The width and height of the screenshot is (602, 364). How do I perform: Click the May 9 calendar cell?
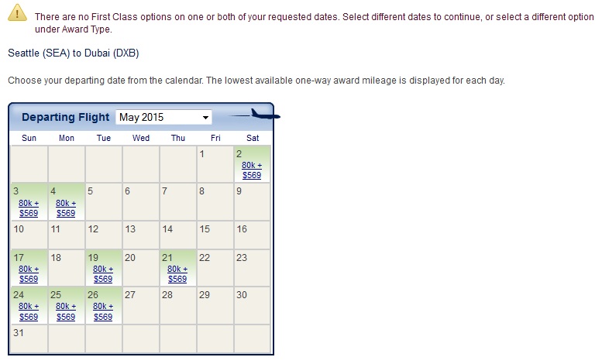click(x=253, y=201)
